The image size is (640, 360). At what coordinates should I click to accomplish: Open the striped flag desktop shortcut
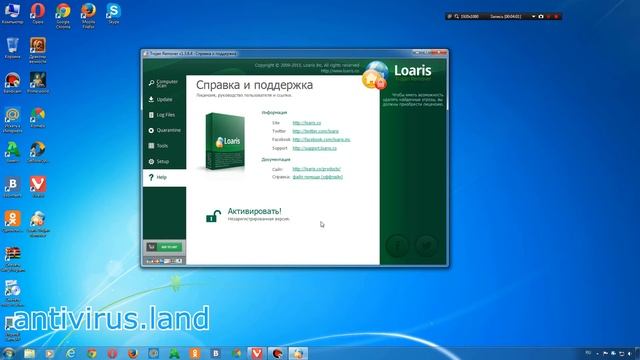12,259
